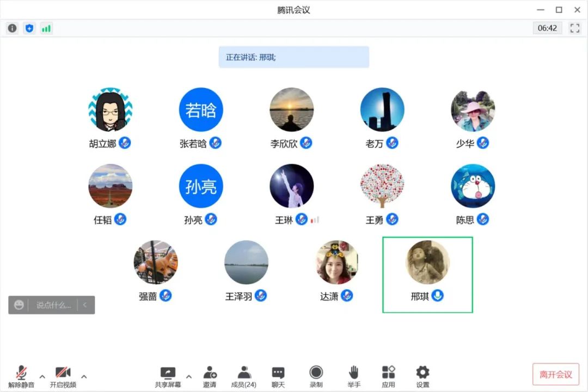Open the meeting info icon
Viewport: 588px width, 392px height.
[x=13, y=28]
